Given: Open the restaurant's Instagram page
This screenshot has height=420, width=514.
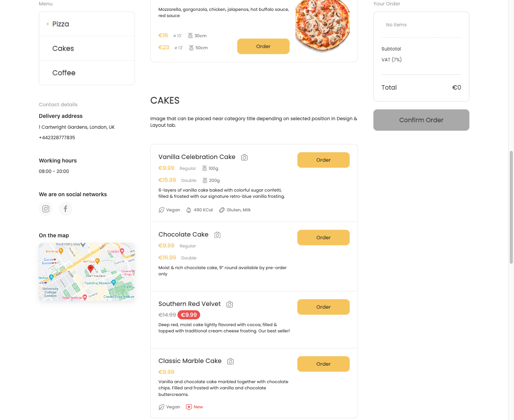Looking at the screenshot, I should [45, 209].
